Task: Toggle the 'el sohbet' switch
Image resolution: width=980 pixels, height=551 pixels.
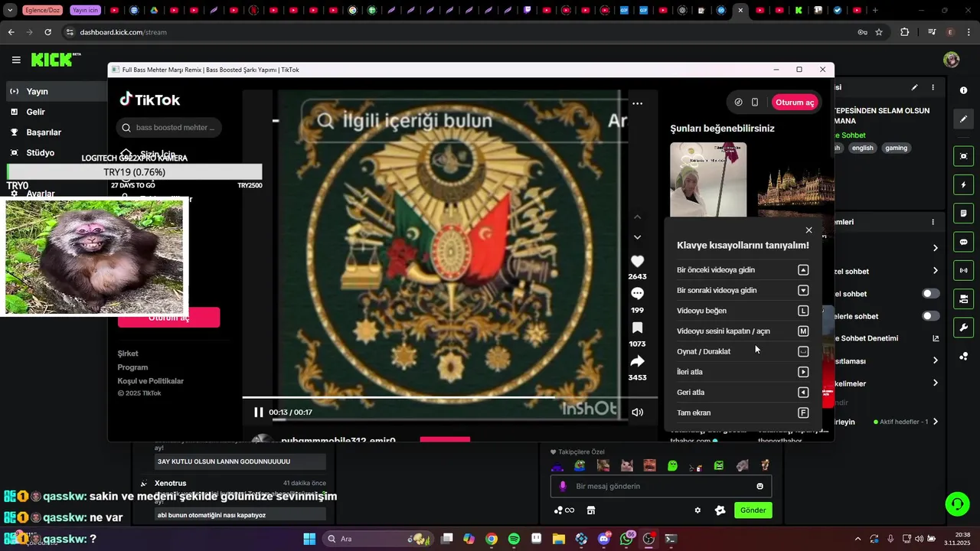Action: [x=930, y=294]
